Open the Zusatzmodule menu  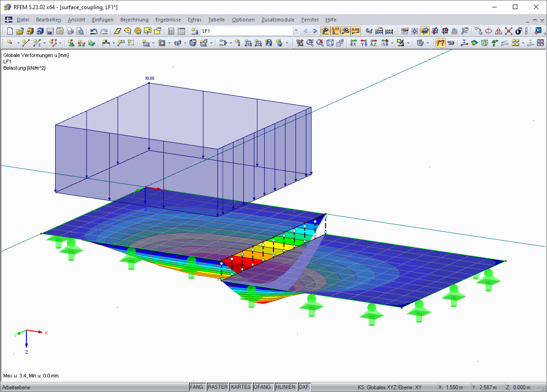[278, 20]
